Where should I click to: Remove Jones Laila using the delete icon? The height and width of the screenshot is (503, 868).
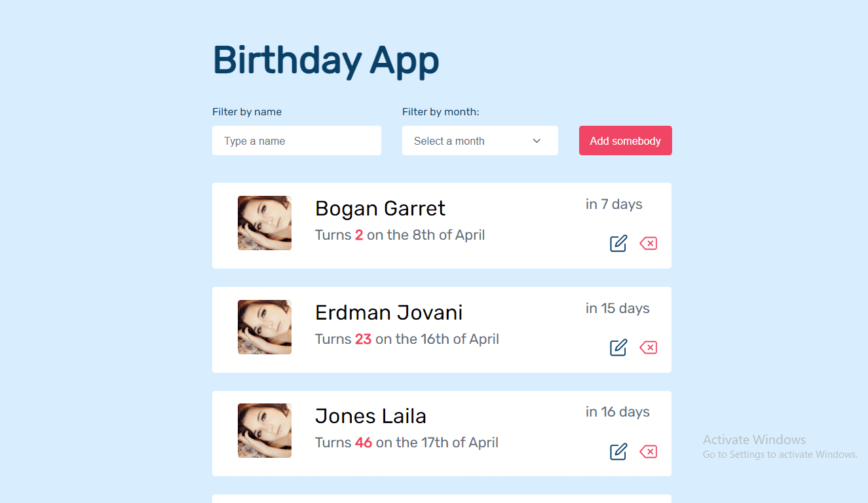(648, 452)
